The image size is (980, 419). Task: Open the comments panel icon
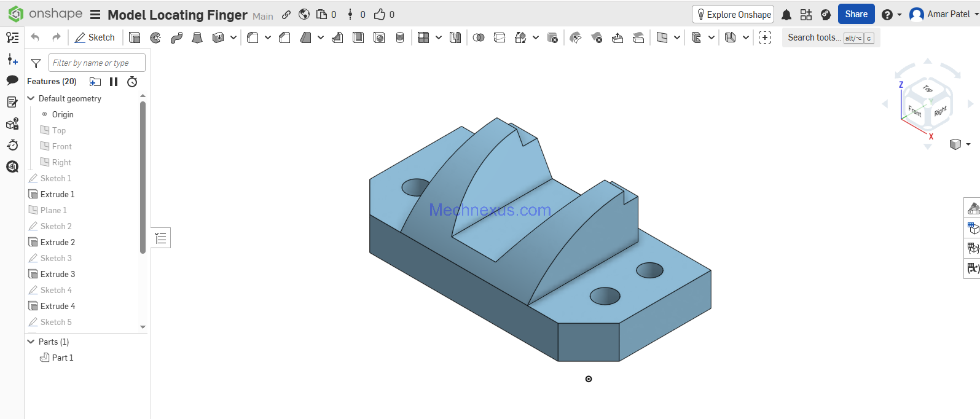[12, 80]
